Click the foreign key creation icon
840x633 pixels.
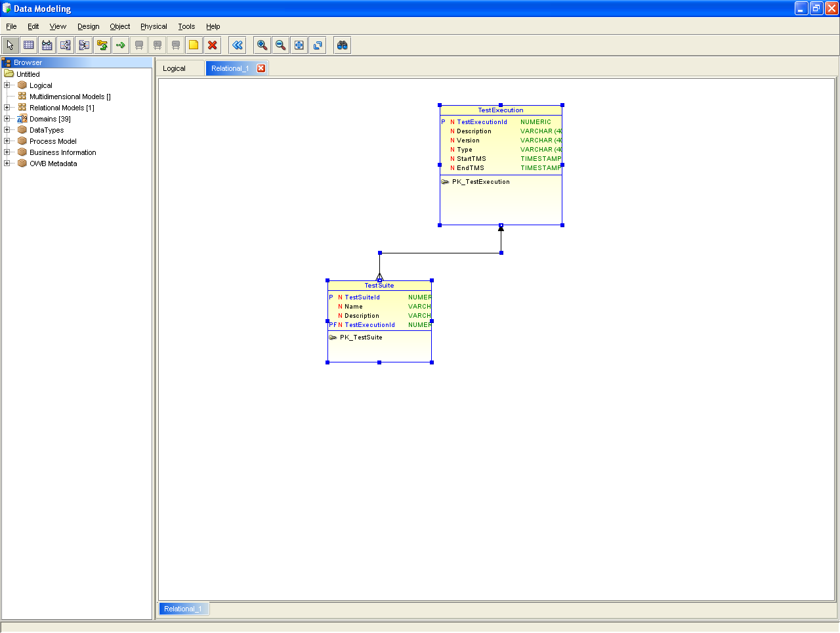click(102, 45)
